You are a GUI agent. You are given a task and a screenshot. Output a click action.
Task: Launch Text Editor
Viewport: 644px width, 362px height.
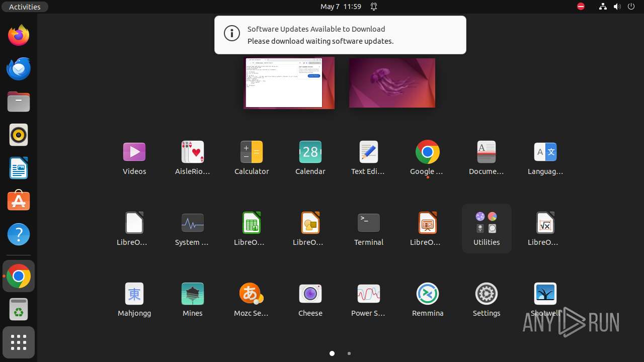click(369, 158)
